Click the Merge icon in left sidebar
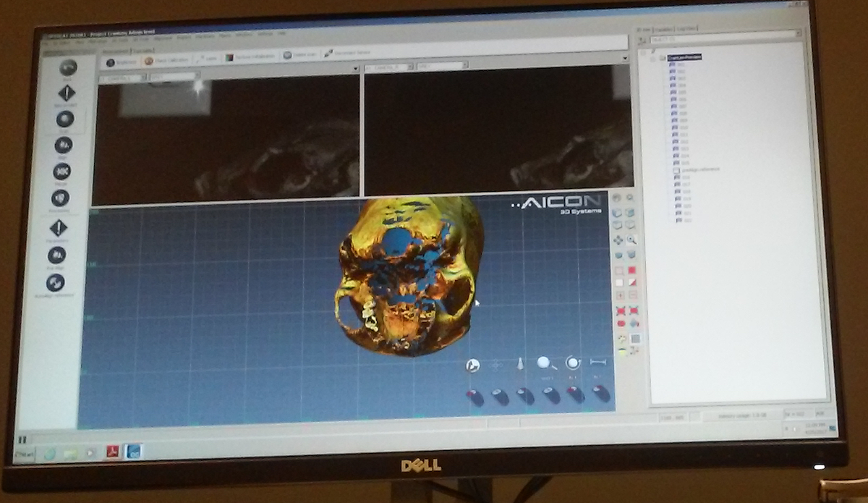Screen dimensions: 868x503 point(62,172)
